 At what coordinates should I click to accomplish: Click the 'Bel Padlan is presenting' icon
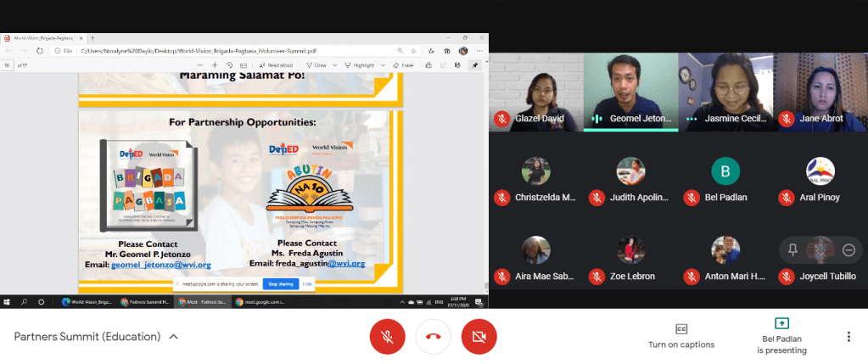(x=781, y=323)
